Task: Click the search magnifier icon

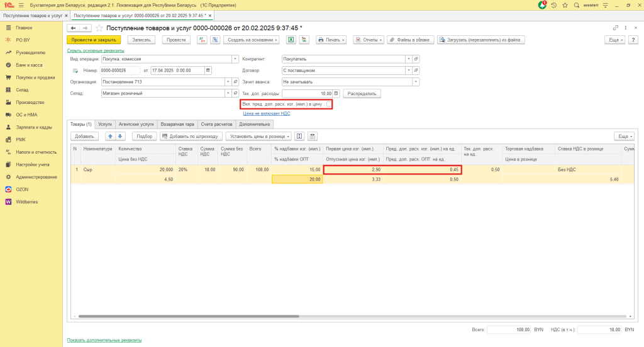Action: coord(577,5)
